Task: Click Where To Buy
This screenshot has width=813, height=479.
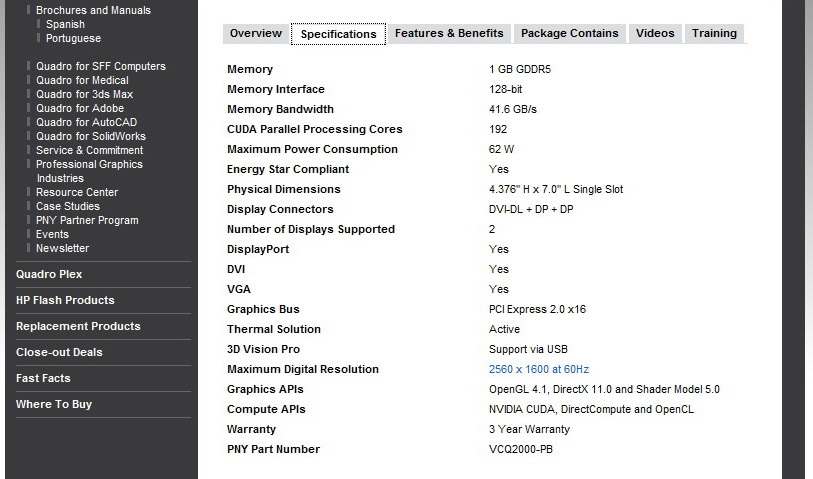Action: pyautogui.click(x=54, y=404)
